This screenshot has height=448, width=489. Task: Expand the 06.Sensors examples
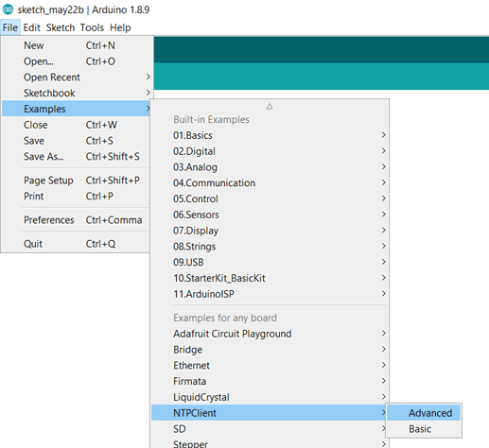270,215
